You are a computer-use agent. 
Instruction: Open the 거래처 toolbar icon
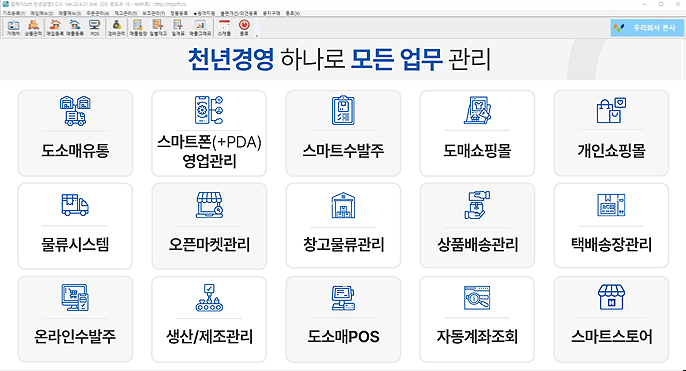[x=13, y=28]
